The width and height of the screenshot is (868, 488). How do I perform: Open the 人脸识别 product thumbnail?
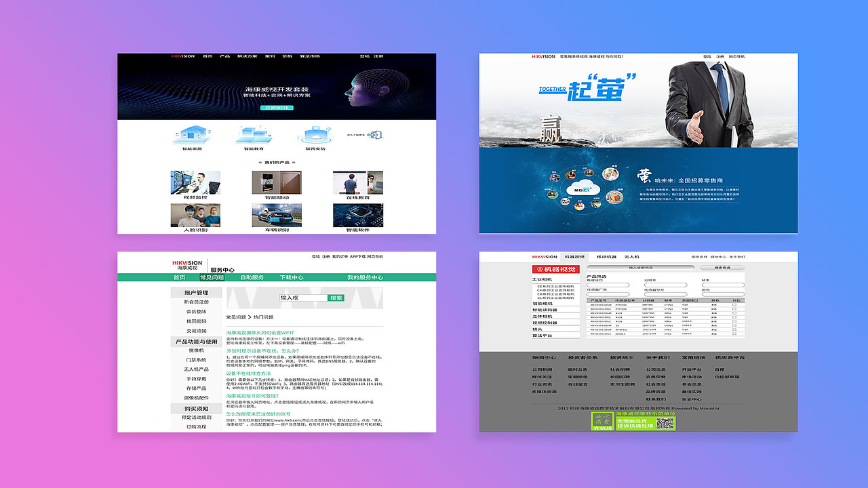(x=195, y=215)
